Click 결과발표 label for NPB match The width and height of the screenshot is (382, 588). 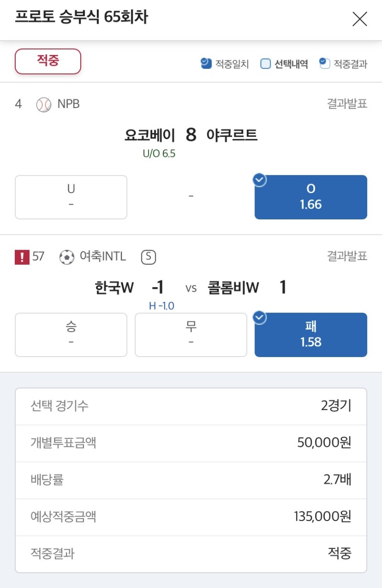point(347,104)
